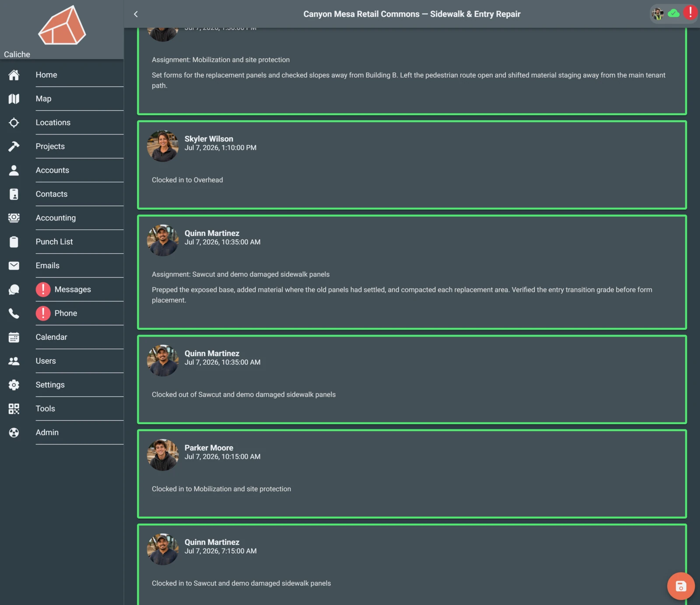Click the Caliche logo
This screenshot has height=605, width=700.
coord(62,25)
